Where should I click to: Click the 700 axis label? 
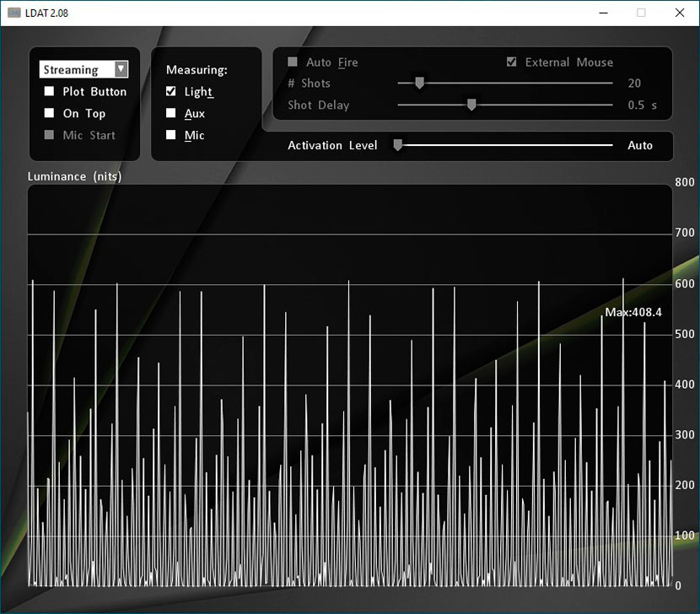[x=685, y=233]
